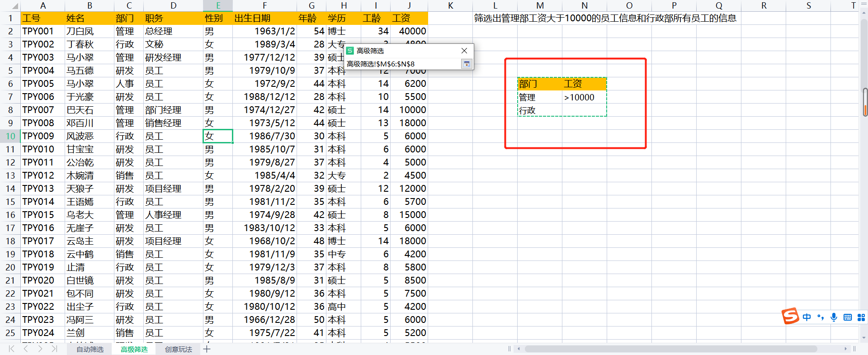Viewport: 868px width, 355px height.
Task: Jump to the first sheet with the navigation arrow
Action: [x=12, y=349]
